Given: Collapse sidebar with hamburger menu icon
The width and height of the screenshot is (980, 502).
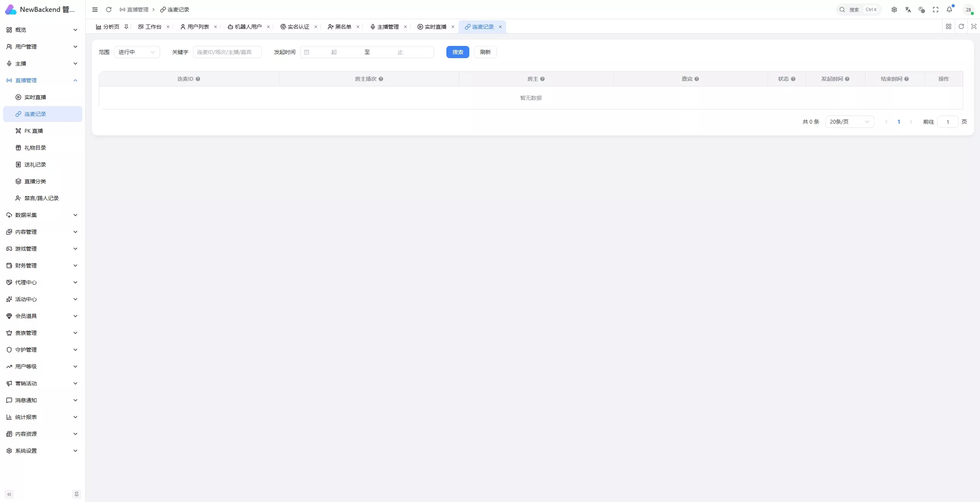Looking at the screenshot, I should (95, 10).
